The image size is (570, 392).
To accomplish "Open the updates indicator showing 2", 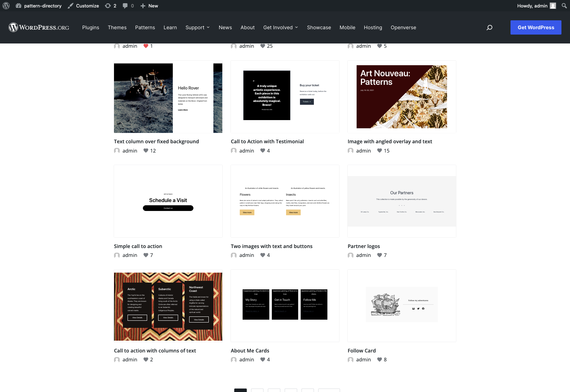I will [x=110, y=6].
